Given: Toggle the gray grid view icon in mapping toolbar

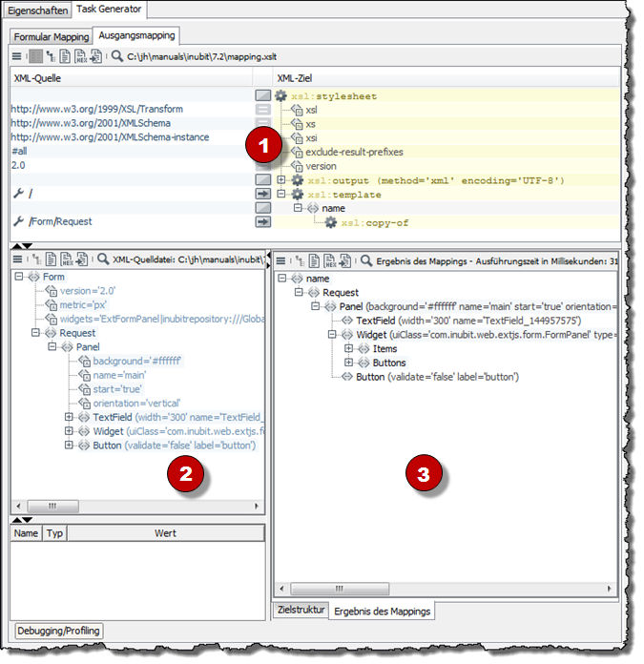Looking at the screenshot, I should coord(36,56).
